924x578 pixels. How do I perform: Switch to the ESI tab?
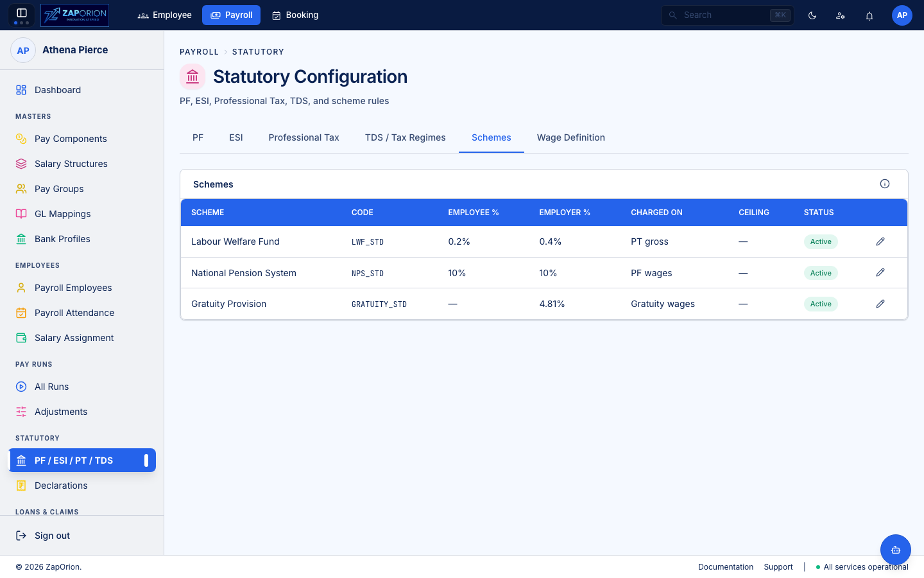(236, 137)
